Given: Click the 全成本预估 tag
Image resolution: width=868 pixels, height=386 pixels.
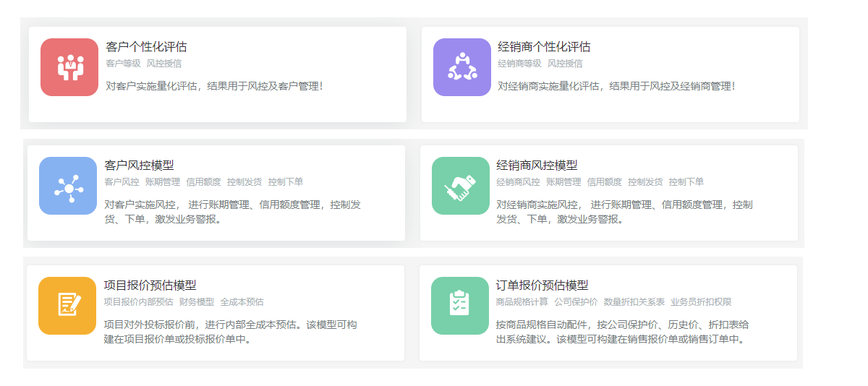Looking at the screenshot, I should (x=242, y=302).
